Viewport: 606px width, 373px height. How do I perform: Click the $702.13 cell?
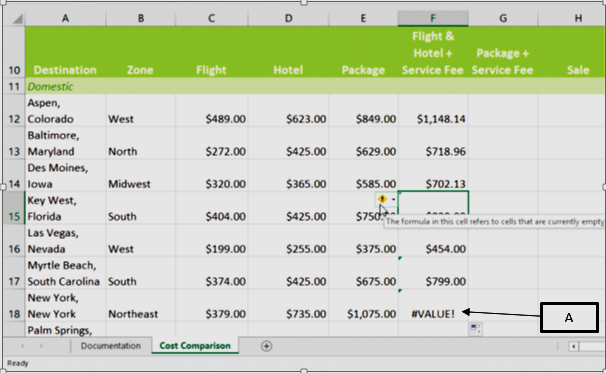click(x=433, y=175)
